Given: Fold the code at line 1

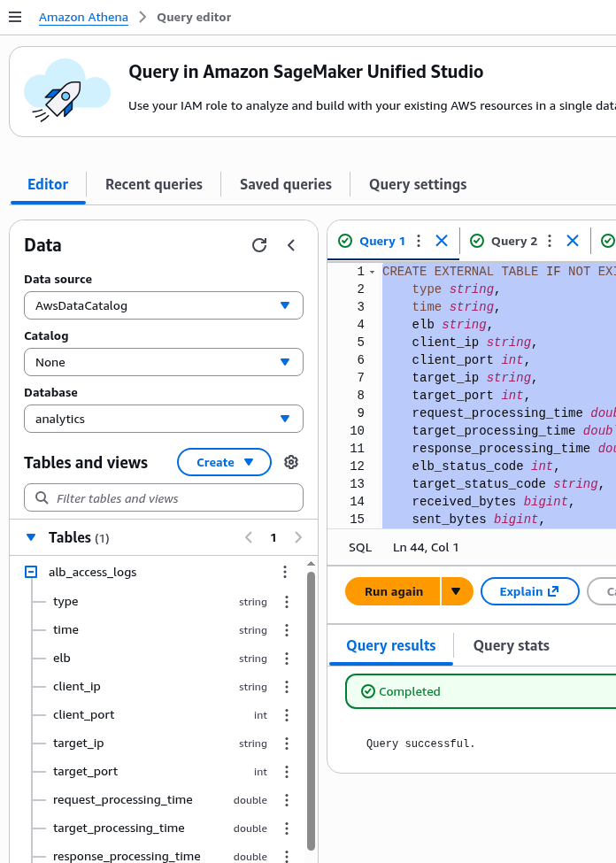Looking at the screenshot, I should 372,272.
